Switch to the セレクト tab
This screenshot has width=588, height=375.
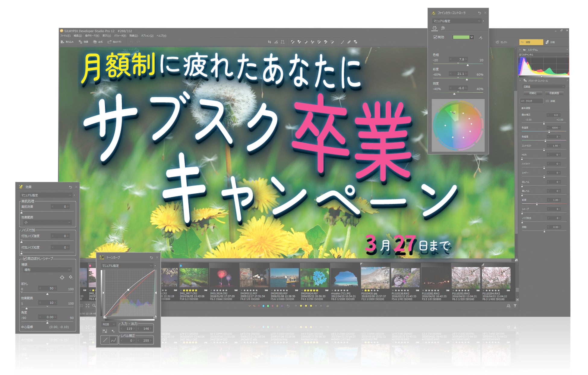click(501, 42)
